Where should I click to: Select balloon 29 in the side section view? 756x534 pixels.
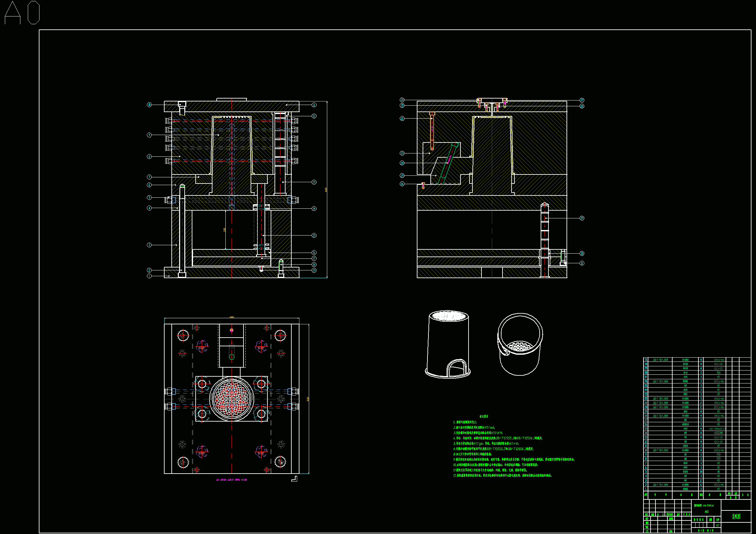[582, 218]
